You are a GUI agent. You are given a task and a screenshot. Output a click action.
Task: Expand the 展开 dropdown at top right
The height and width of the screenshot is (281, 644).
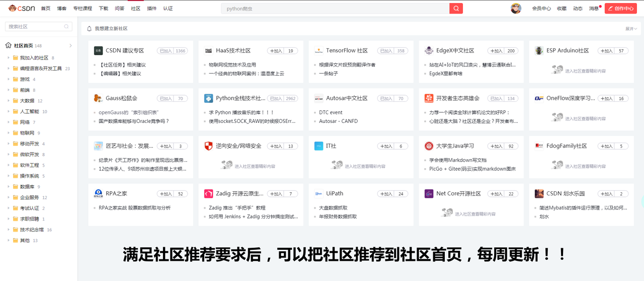(x=631, y=29)
